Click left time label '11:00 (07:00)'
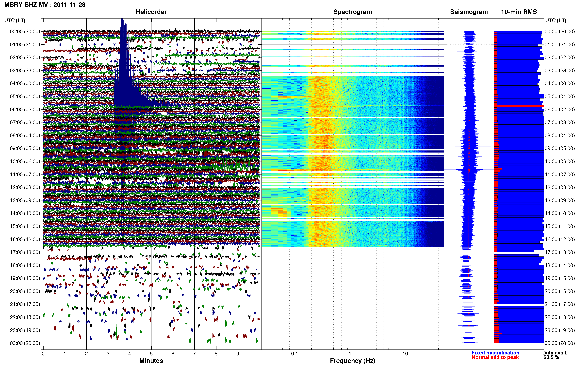 click(25, 174)
